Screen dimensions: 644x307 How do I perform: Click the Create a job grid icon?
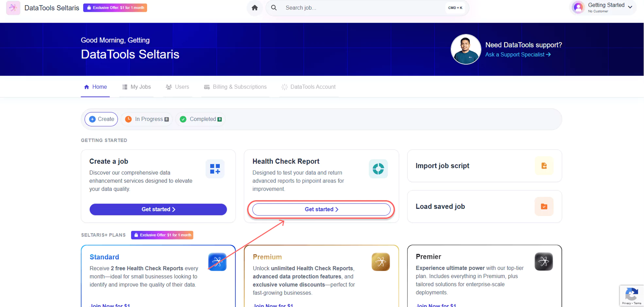215,169
